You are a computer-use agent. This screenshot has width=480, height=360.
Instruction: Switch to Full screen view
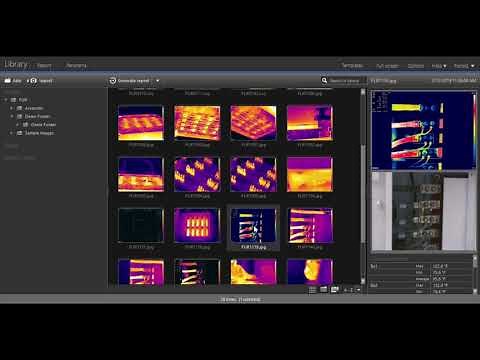(387, 66)
